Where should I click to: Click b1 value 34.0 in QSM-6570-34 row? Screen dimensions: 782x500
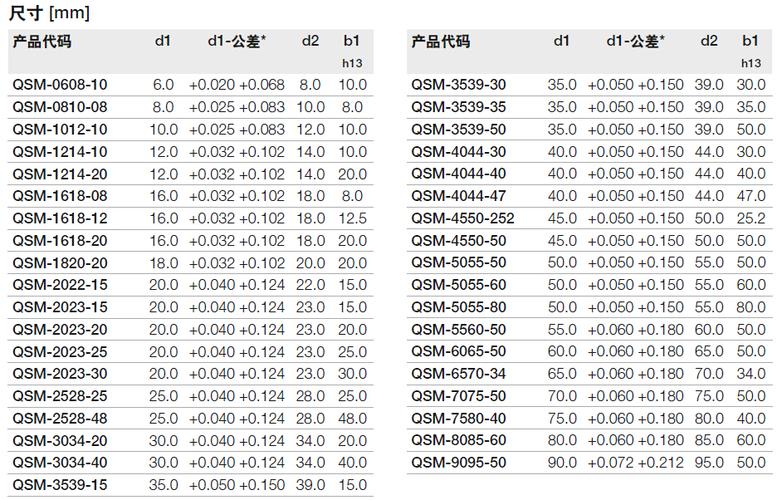coord(751,374)
